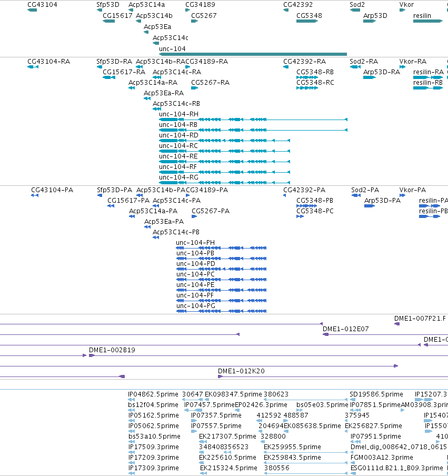Click the SD19586.5prime EST label
Image resolution: width=448 pixels, height=476 pixels.
pyautogui.click(x=376, y=394)
